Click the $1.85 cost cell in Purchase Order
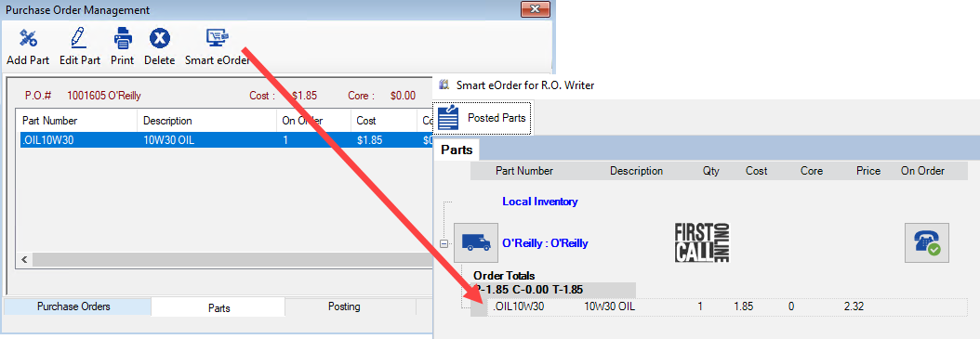Screen dimensions: 980x339 tap(370, 140)
